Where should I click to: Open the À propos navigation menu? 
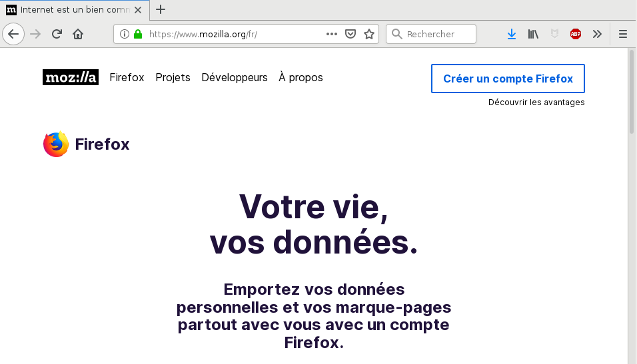pyautogui.click(x=301, y=77)
